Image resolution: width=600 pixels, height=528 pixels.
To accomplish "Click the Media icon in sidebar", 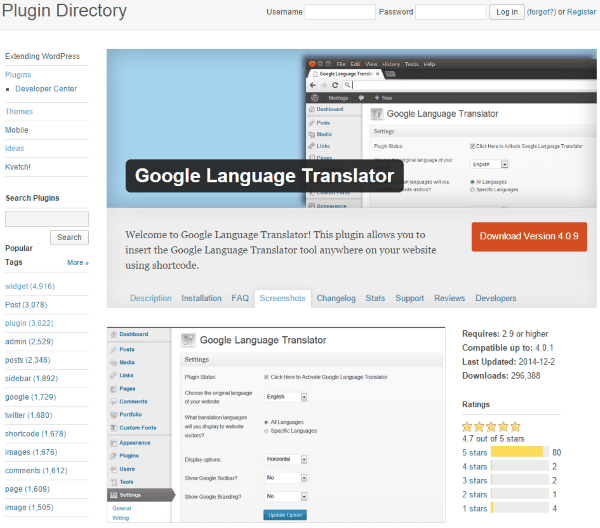I will point(113,362).
